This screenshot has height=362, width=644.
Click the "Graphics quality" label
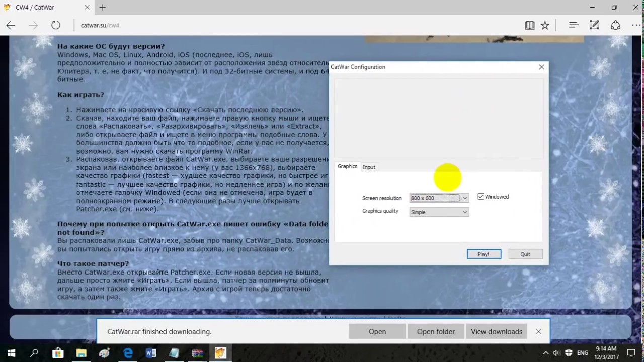click(380, 211)
